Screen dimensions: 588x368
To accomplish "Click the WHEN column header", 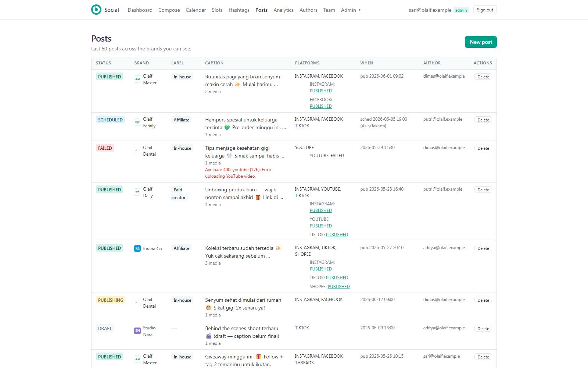I will (x=366, y=63).
